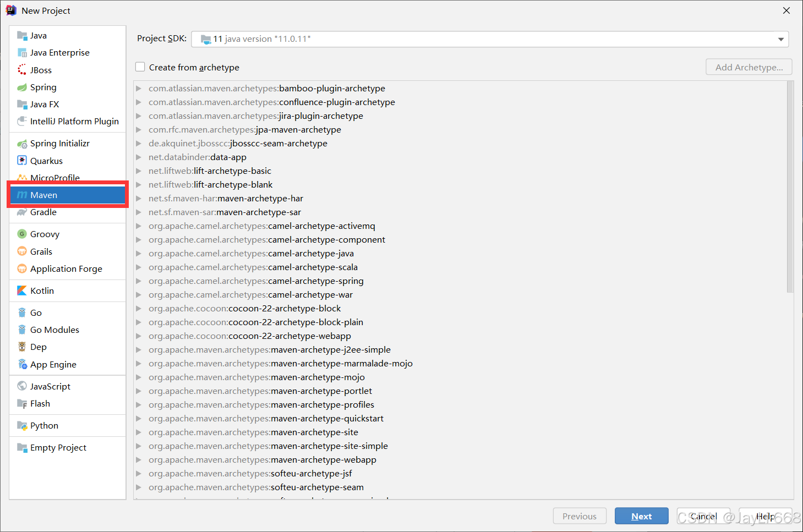Expand lift-archetype-basic node
This screenshot has width=803, height=532.
click(139, 171)
